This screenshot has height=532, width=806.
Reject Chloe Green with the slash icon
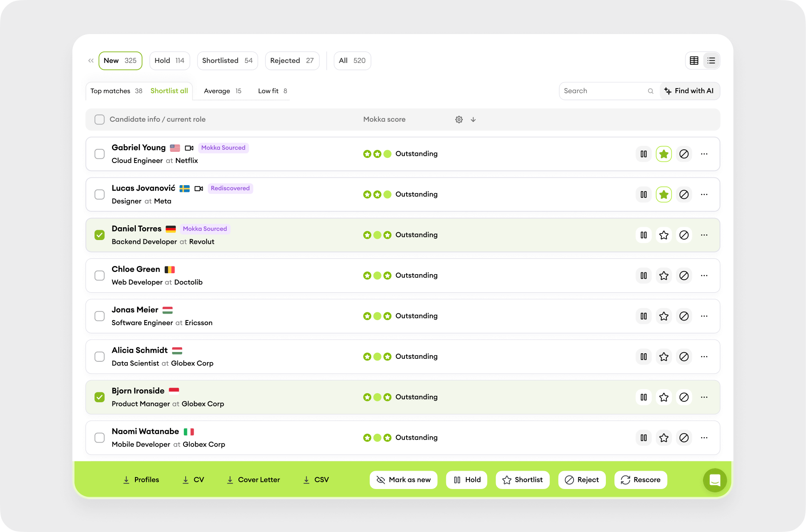[x=684, y=275]
